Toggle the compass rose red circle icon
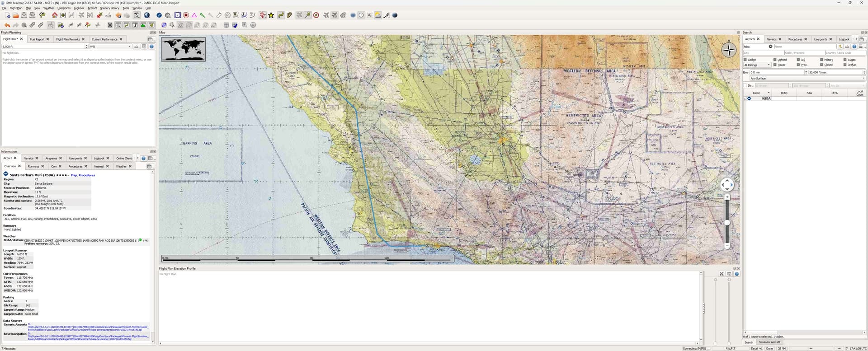Screen dimensions: 868x351 coord(316,15)
